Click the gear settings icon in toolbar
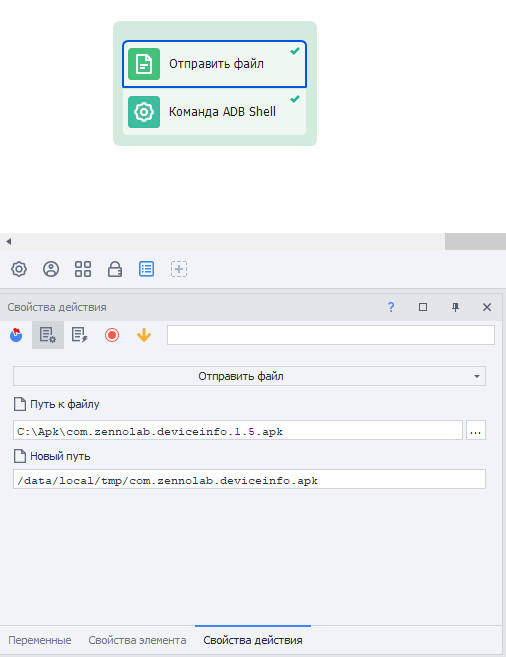Screen dimensions: 506x657 click(19, 269)
